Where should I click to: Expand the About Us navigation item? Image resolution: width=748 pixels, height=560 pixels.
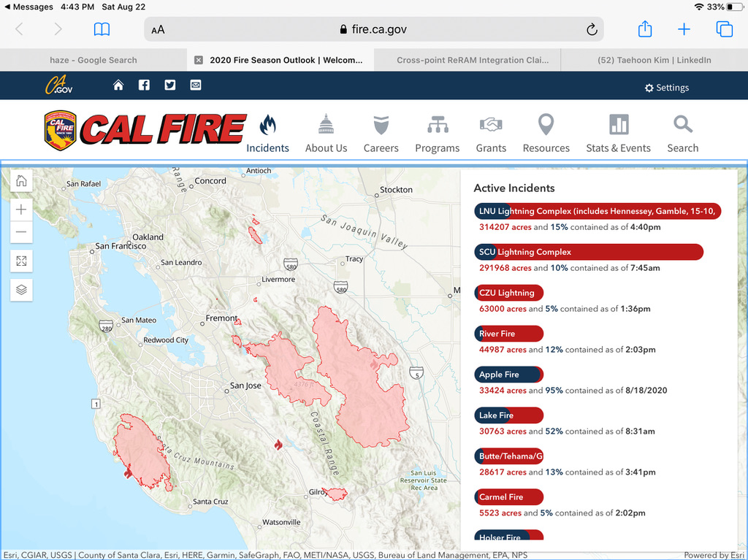[x=326, y=134]
